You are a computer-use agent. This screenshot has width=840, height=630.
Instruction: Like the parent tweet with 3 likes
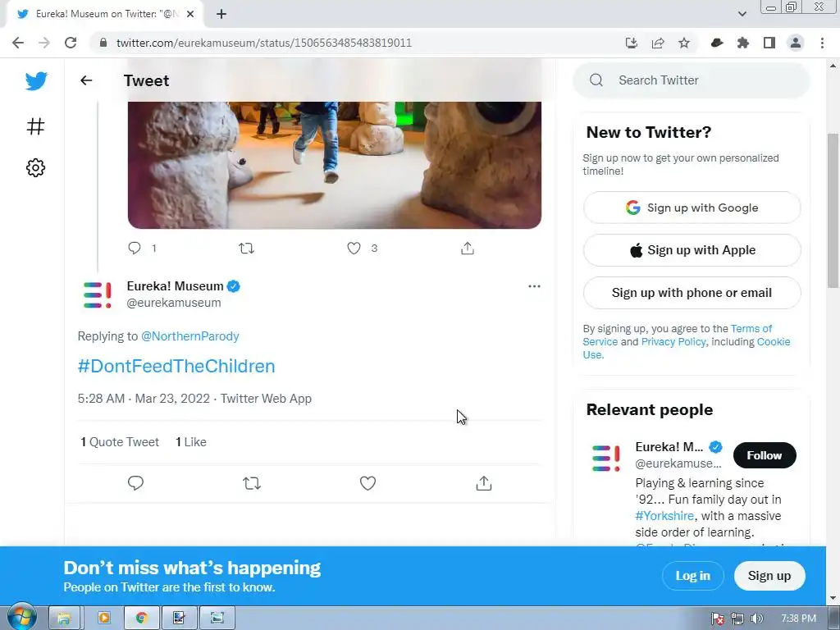[x=354, y=248]
